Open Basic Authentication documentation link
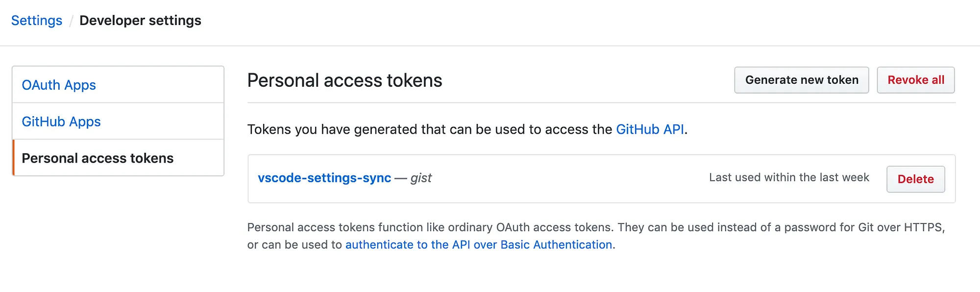The image size is (980, 292). tap(478, 244)
